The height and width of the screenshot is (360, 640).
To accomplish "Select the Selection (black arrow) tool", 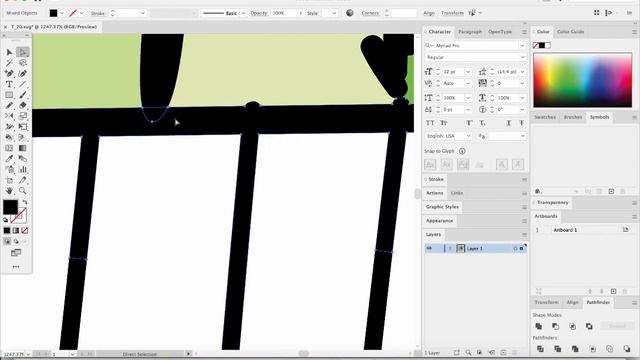I will coord(9,52).
